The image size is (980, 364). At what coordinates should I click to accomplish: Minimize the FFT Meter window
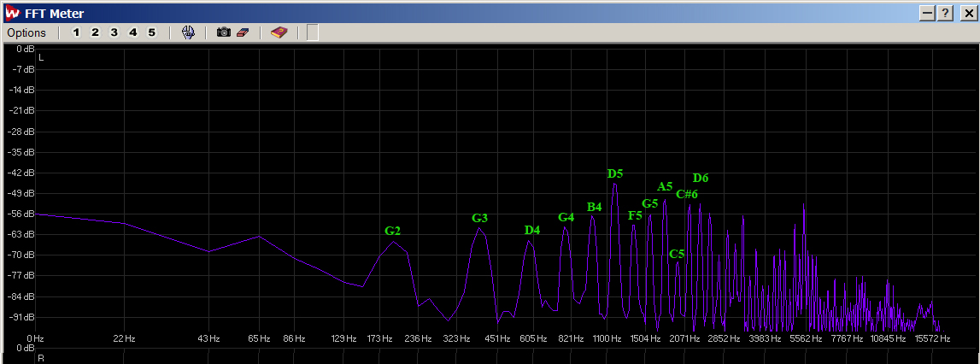click(928, 13)
